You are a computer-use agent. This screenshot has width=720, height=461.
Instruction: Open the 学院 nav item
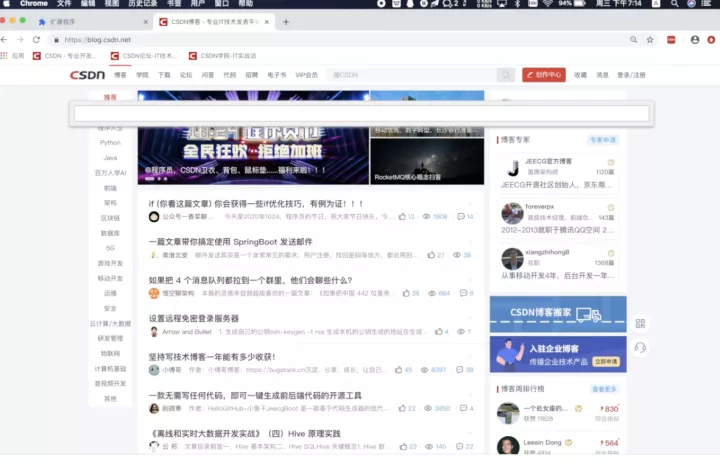coord(142,75)
